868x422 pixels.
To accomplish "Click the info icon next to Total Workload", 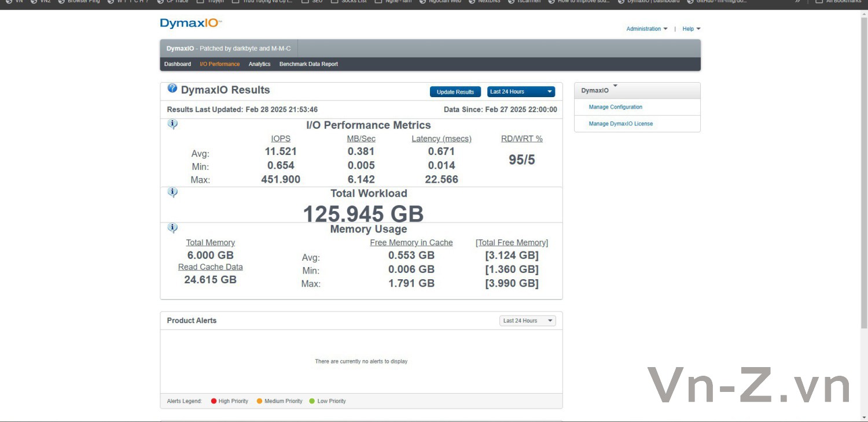I will point(172,192).
